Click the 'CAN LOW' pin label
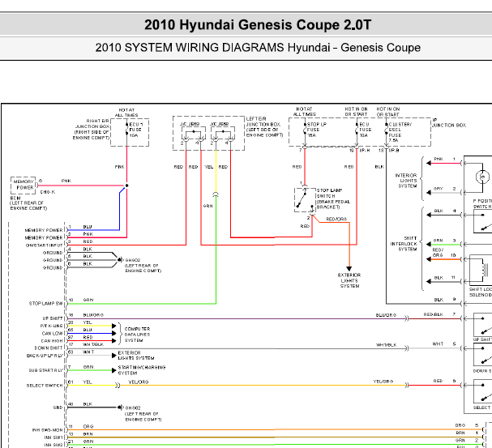The image size is (492, 448). (52, 333)
